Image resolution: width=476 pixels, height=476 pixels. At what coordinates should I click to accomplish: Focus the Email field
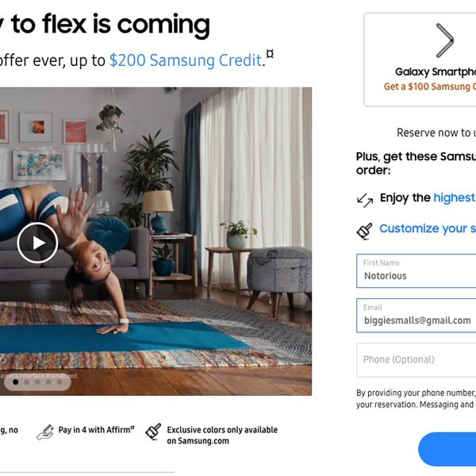coord(416,316)
